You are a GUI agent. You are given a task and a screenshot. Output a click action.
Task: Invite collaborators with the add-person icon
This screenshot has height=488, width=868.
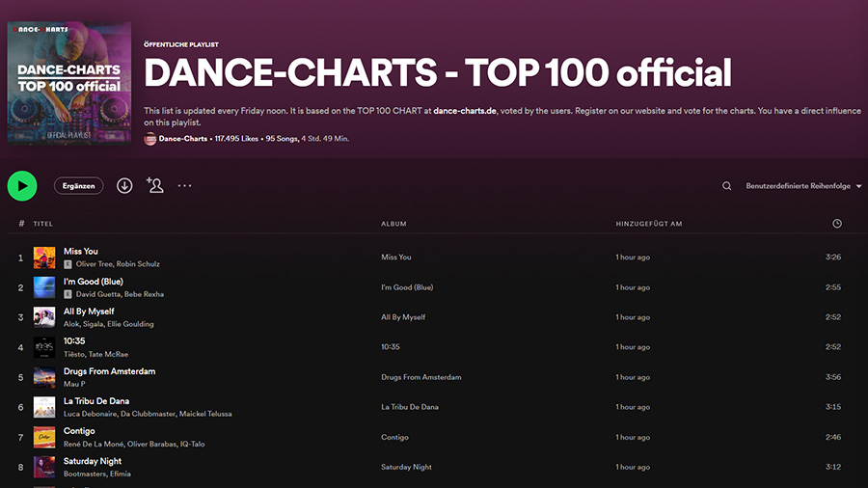(155, 185)
